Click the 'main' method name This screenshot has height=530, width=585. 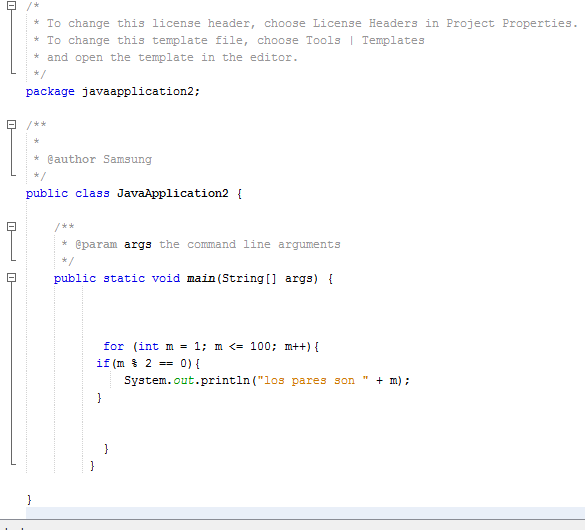click(x=201, y=279)
